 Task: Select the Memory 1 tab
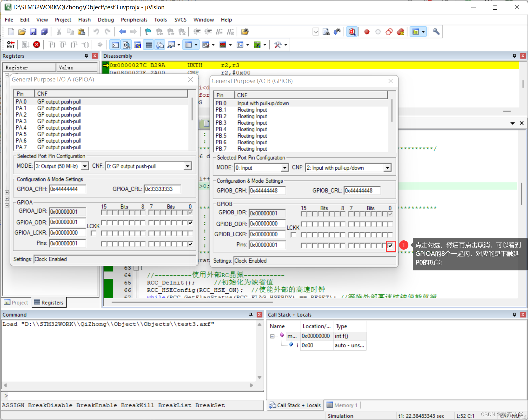(345, 405)
